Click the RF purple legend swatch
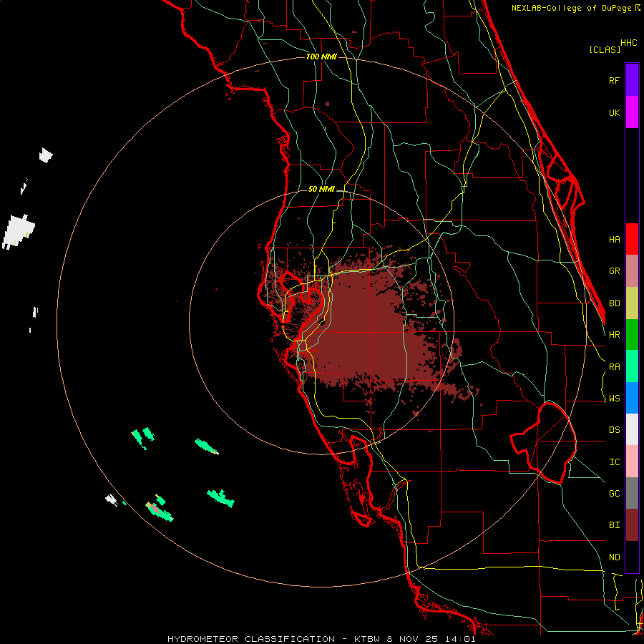Viewport: 644px width, 644px height. 632,80
